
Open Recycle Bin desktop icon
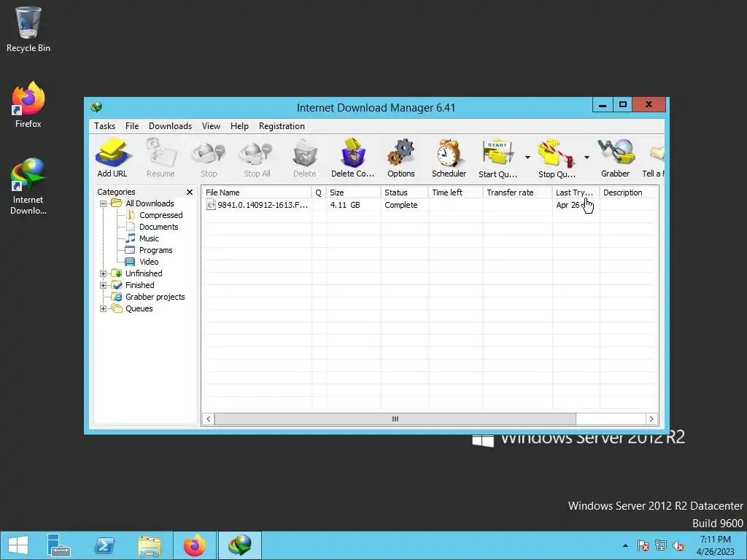[x=28, y=29]
